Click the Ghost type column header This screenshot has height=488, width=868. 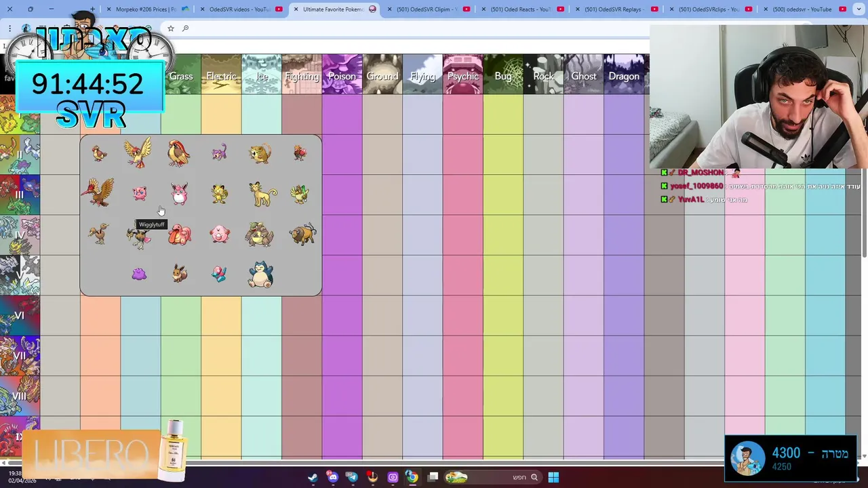coord(584,75)
